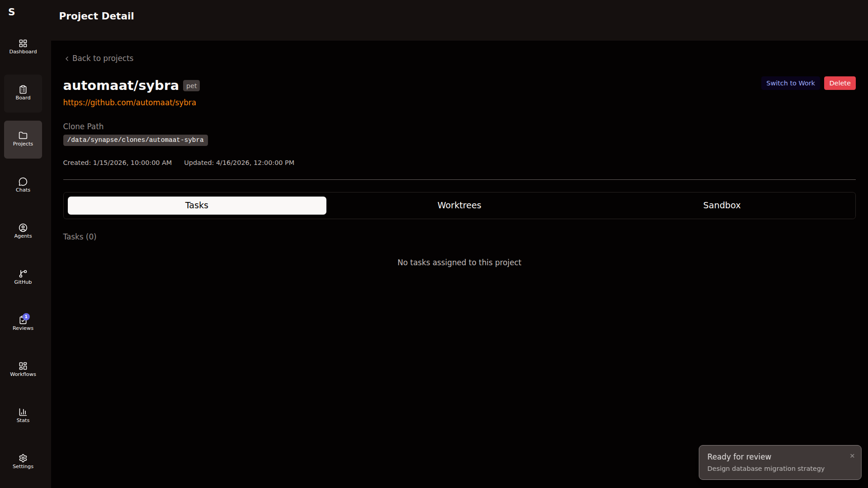Open the Chats bubble icon
Image resolution: width=868 pixels, height=488 pixels.
click(x=23, y=185)
